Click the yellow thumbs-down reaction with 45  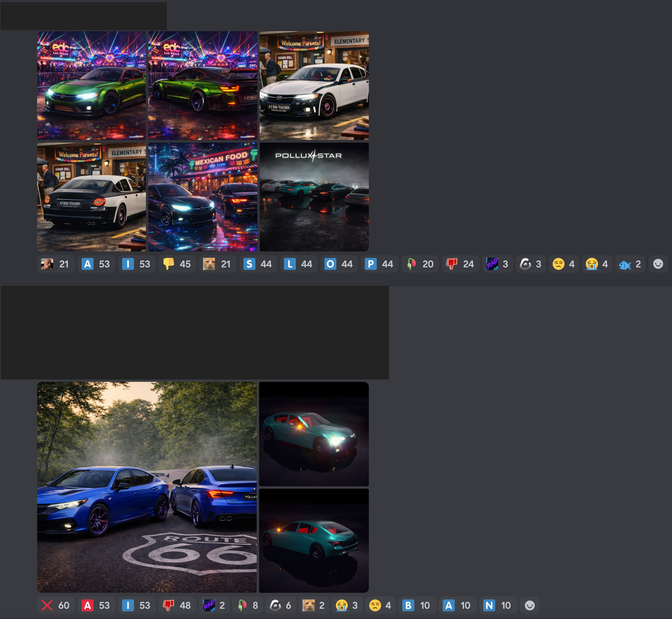point(177,264)
